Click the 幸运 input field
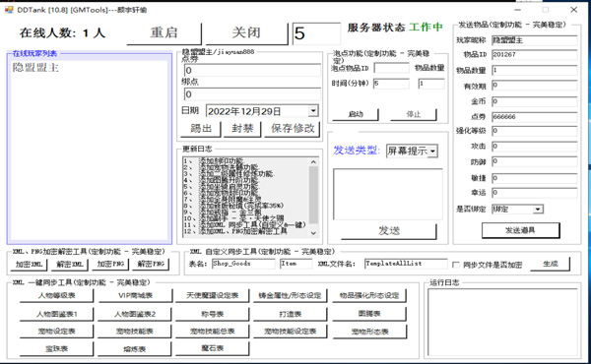Viewport: 591px width, 364px height. [x=535, y=193]
